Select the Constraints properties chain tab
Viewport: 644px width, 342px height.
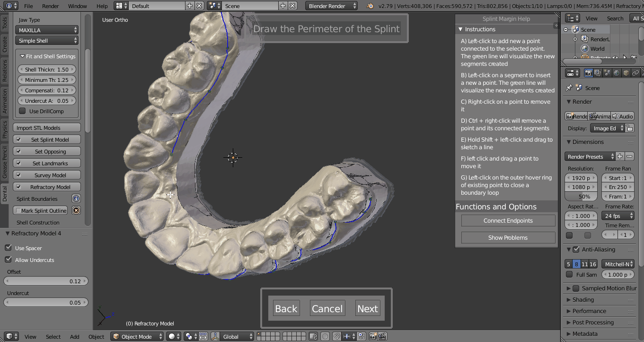(x=635, y=73)
